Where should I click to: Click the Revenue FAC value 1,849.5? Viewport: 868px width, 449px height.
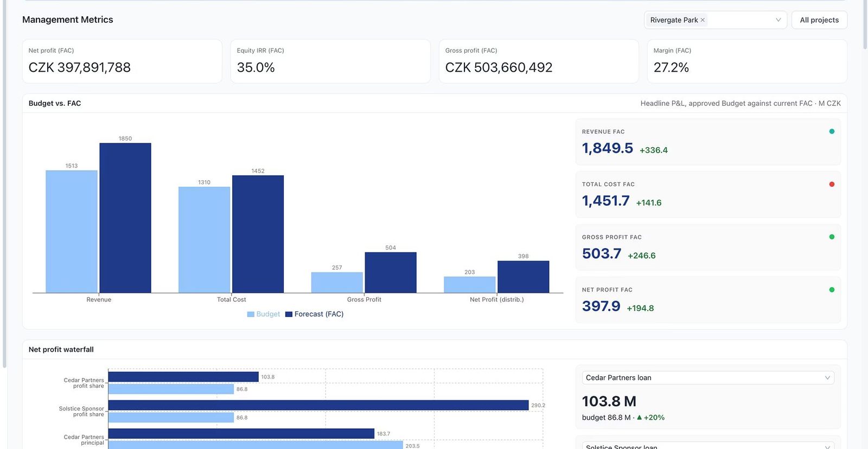pyautogui.click(x=607, y=148)
